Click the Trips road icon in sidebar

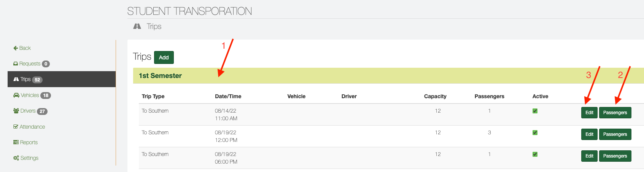(x=16, y=80)
